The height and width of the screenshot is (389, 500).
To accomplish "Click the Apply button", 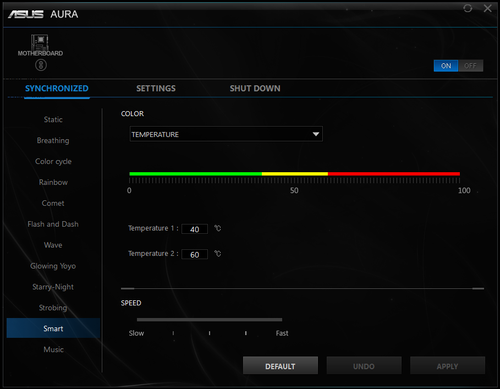I will click(x=447, y=366).
